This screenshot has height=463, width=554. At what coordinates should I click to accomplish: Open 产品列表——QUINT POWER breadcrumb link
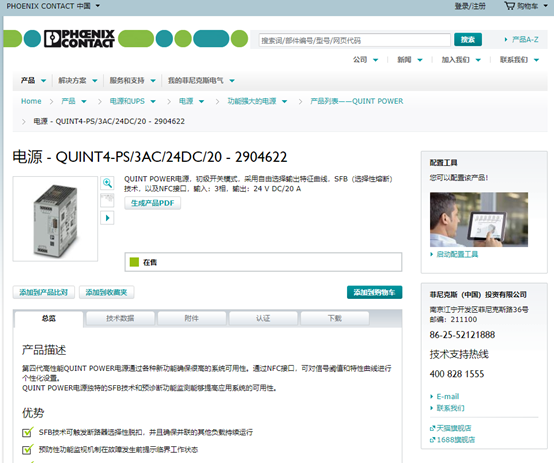tap(356, 101)
